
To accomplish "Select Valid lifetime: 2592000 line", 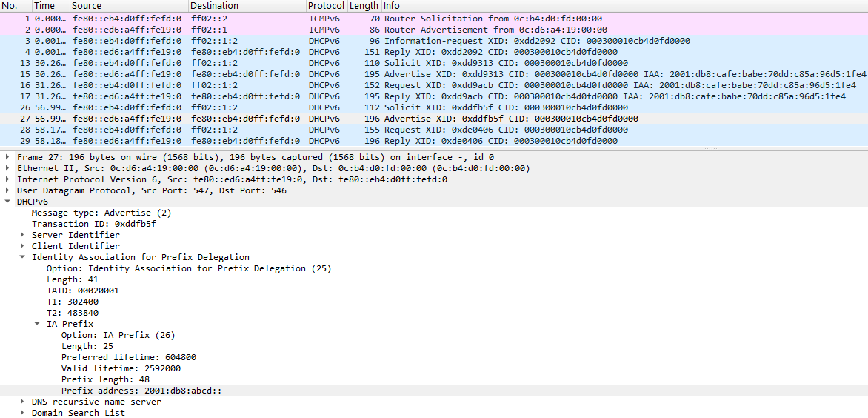I will click(x=121, y=368).
